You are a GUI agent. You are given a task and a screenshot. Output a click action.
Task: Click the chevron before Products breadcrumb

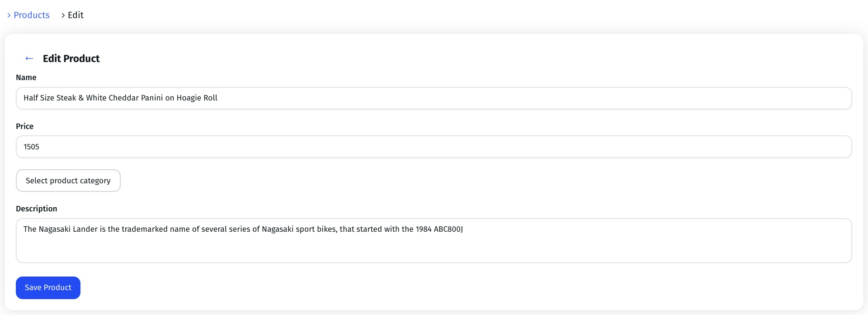pyautogui.click(x=9, y=15)
